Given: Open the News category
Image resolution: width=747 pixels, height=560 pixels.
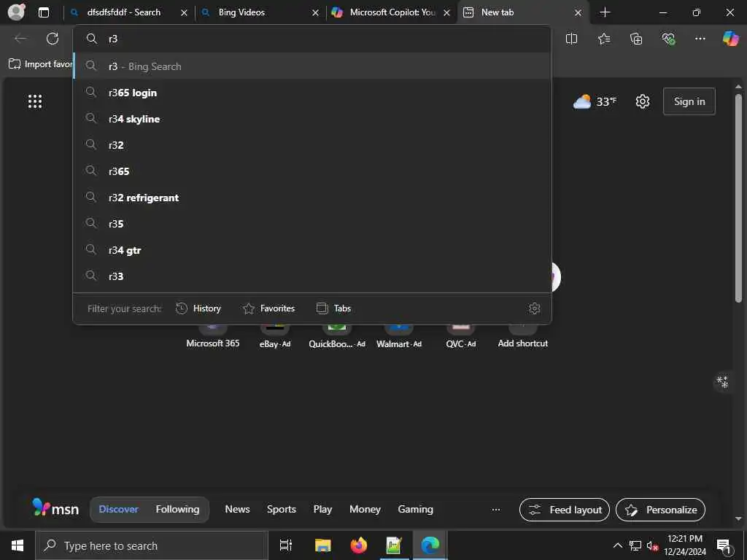Looking at the screenshot, I should [237, 509].
